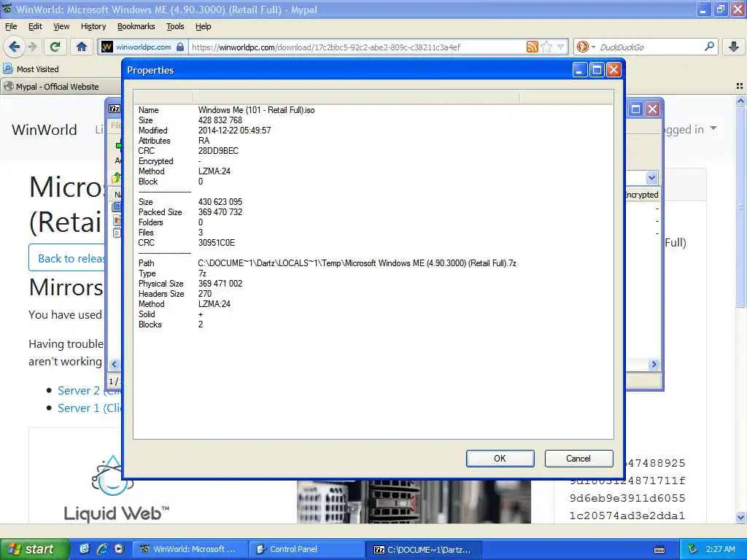The height and width of the screenshot is (560, 747).
Task: Open the Tools menu
Action: [175, 26]
